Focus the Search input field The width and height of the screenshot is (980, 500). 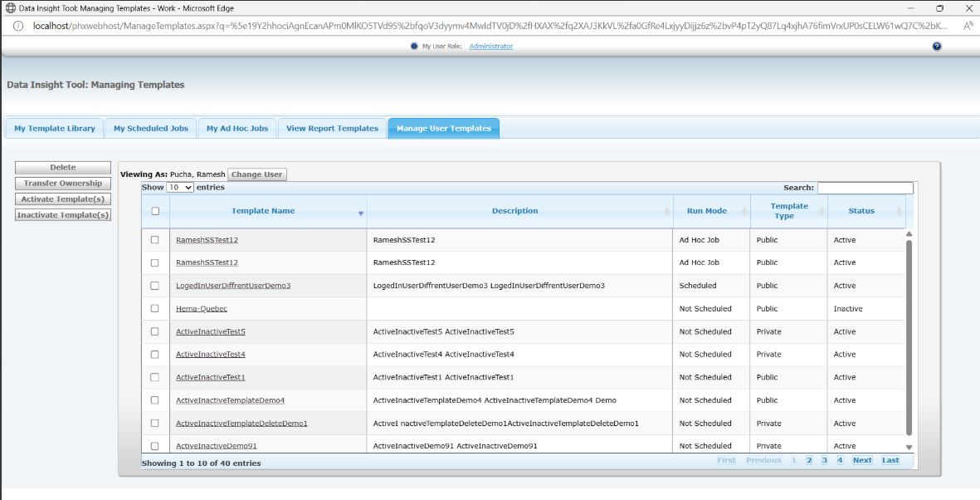click(865, 188)
